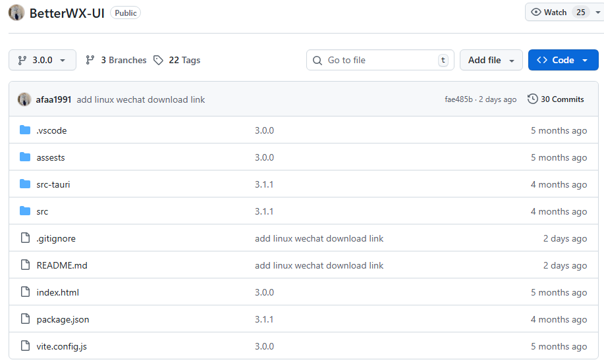Click the fae485b commit hash link

(x=458, y=99)
